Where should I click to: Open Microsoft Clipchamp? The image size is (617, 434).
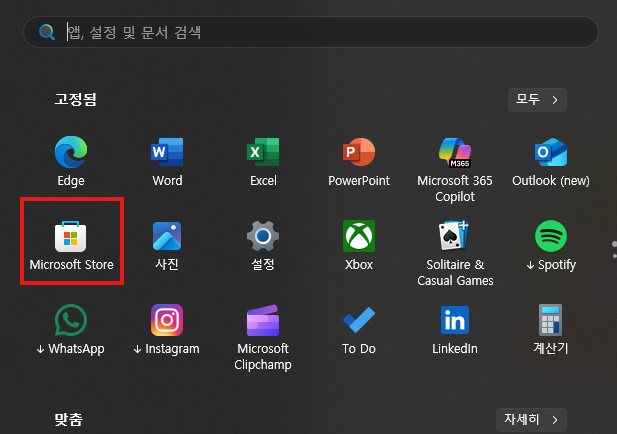point(263,337)
